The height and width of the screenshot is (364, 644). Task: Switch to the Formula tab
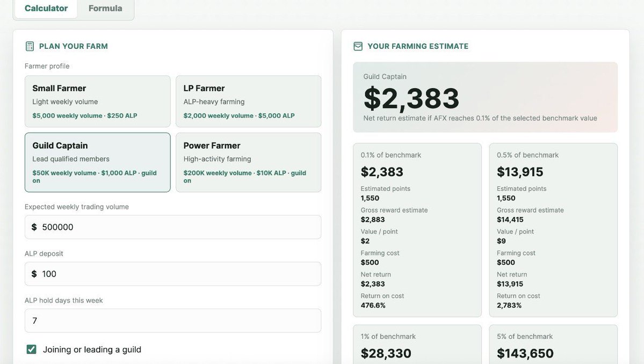click(x=105, y=8)
